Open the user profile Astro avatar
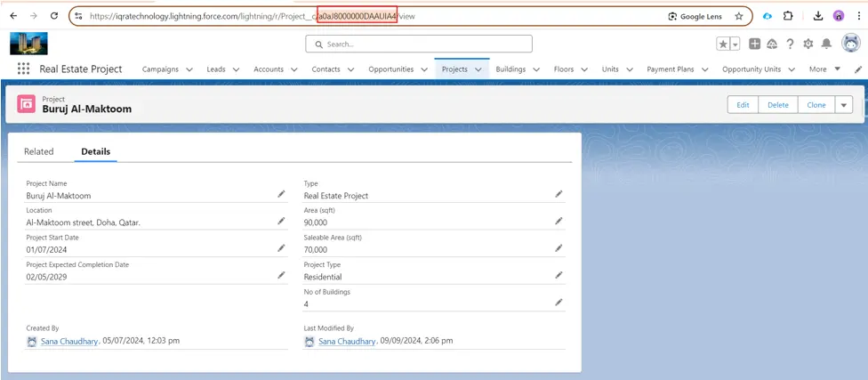 (851, 44)
